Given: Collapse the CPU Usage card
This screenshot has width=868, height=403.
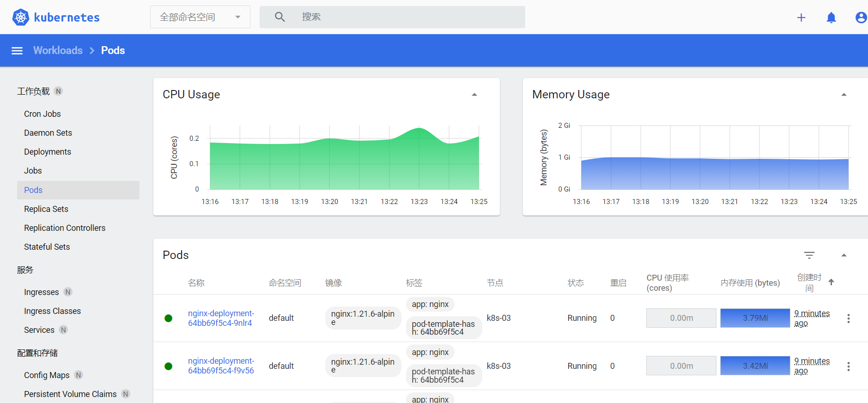Looking at the screenshot, I should (x=474, y=95).
